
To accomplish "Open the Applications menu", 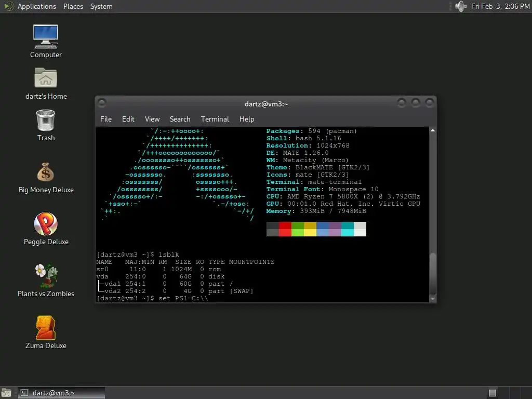I will point(37,6).
